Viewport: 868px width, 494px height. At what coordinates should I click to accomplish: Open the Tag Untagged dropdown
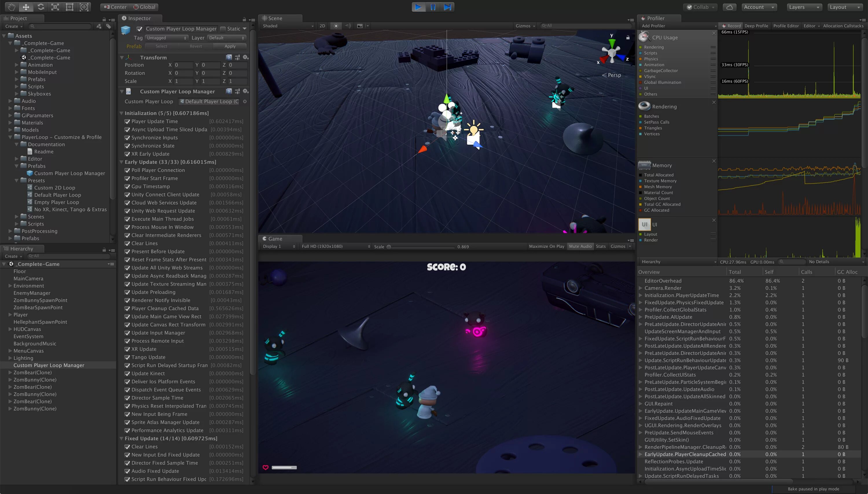(166, 38)
